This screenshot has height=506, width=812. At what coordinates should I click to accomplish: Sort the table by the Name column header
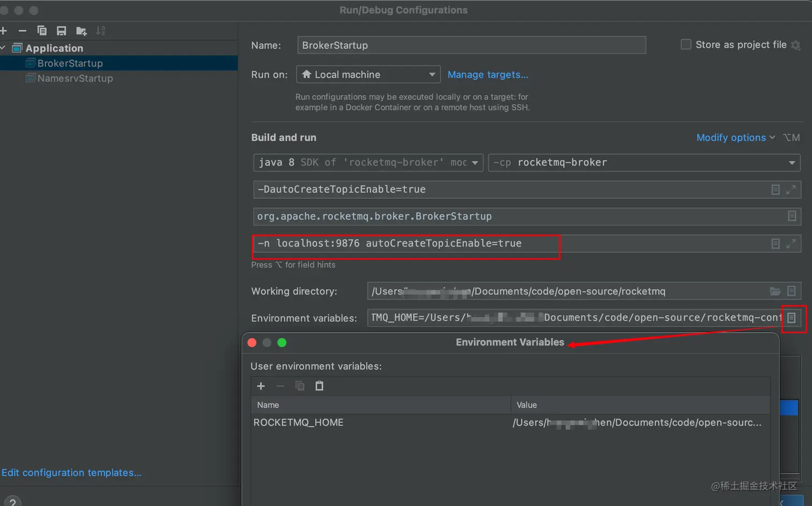coord(381,405)
